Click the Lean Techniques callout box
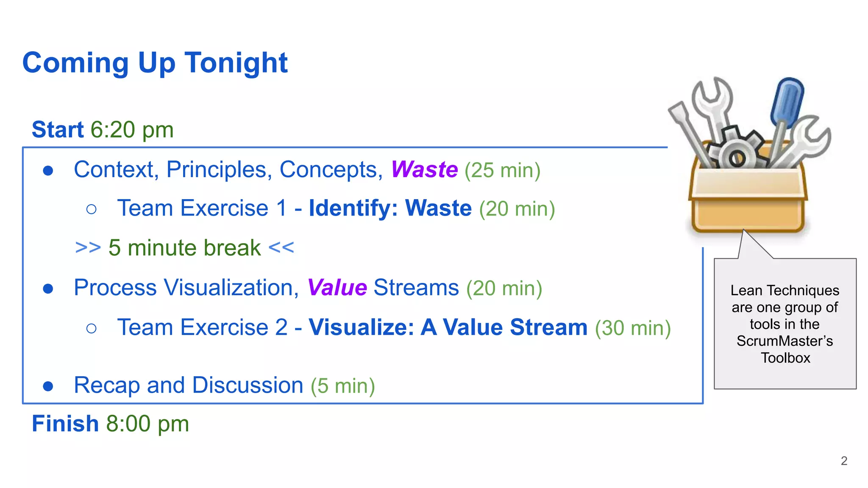The height and width of the screenshot is (488, 868). tap(785, 323)
